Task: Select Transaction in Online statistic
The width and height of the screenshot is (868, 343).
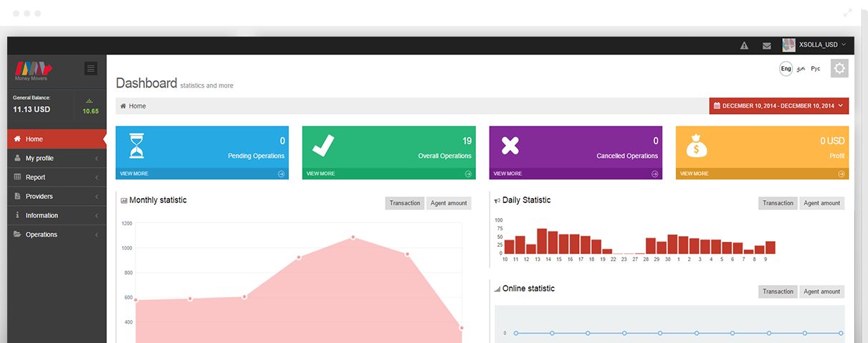Action: [x=778, y=291]
